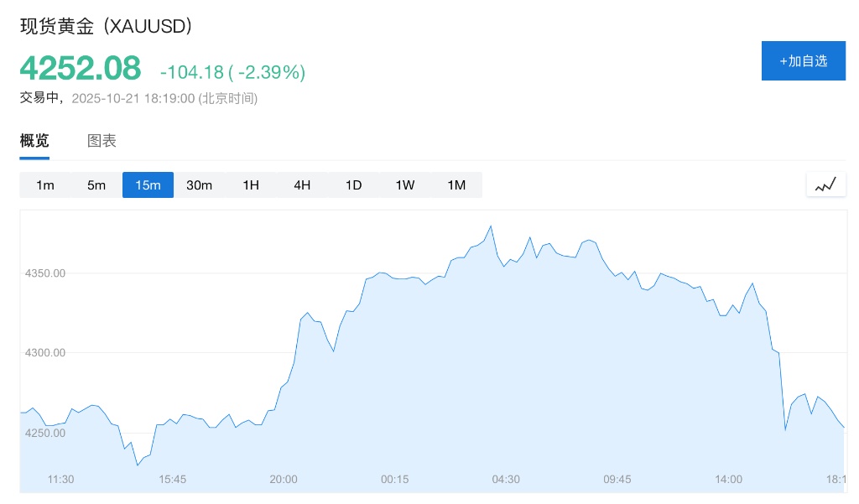Set chart period to 4H
Image resolution: width=859 pixels, height=504 pixels.
pyautogui.click(x=302, y=185)
